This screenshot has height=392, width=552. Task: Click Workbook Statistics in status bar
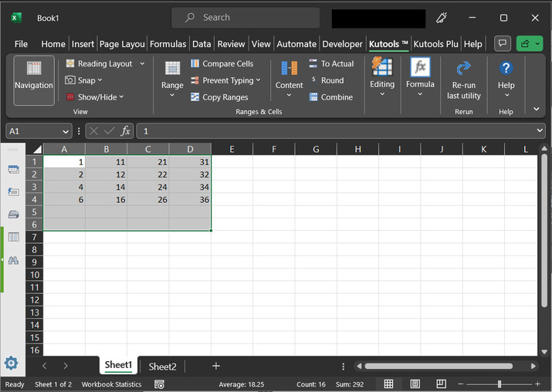(112, 384)
